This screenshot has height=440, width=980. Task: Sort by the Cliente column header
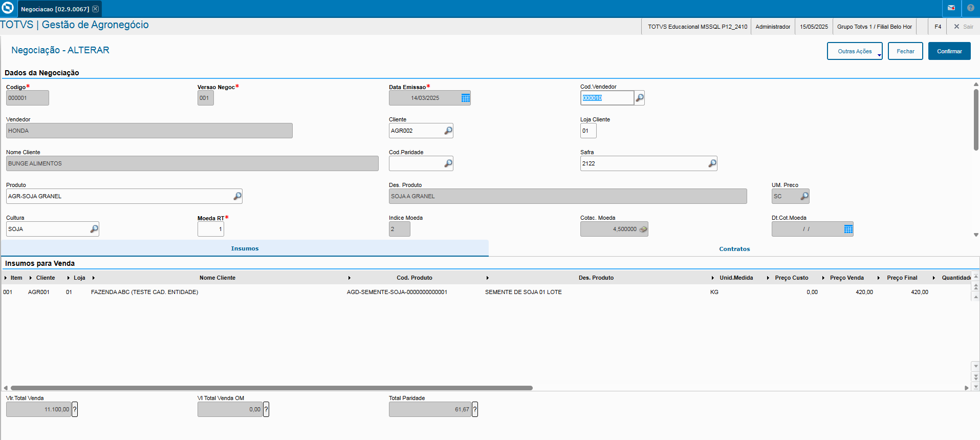tap(46, 278)
